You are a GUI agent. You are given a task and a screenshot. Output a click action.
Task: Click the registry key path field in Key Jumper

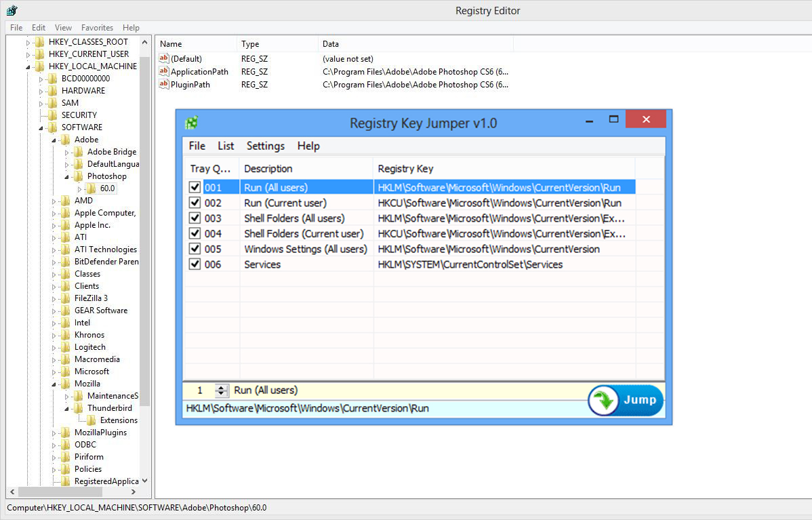(x=386, y=408)
